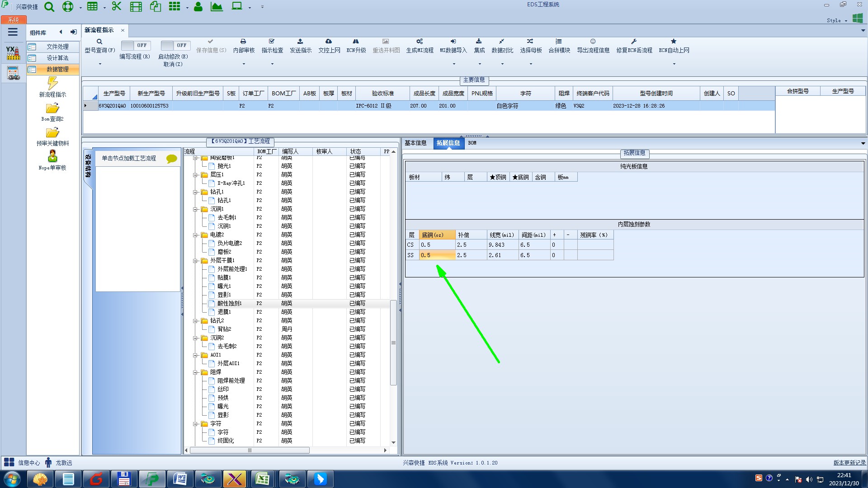Open the area chart icon
Image resolution: width=868 pixels, height=488 pixels.
click(217, 7)
